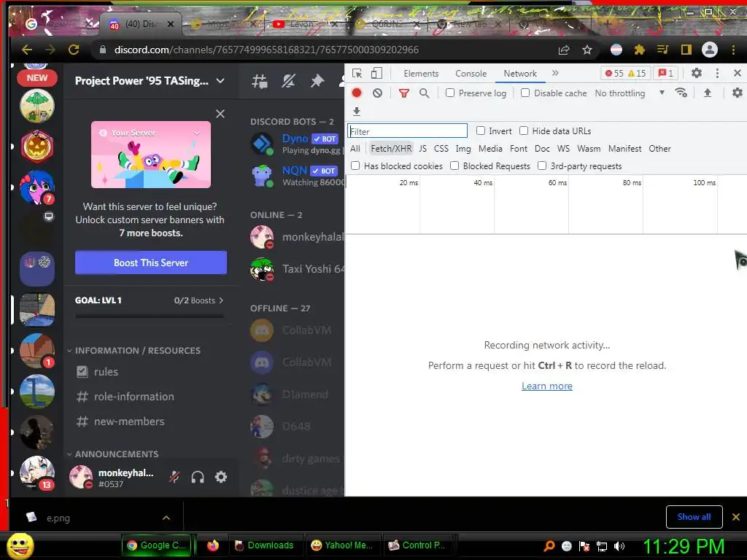
Task: Click the import HAR file upload arrow
Action: pos(708,93)
